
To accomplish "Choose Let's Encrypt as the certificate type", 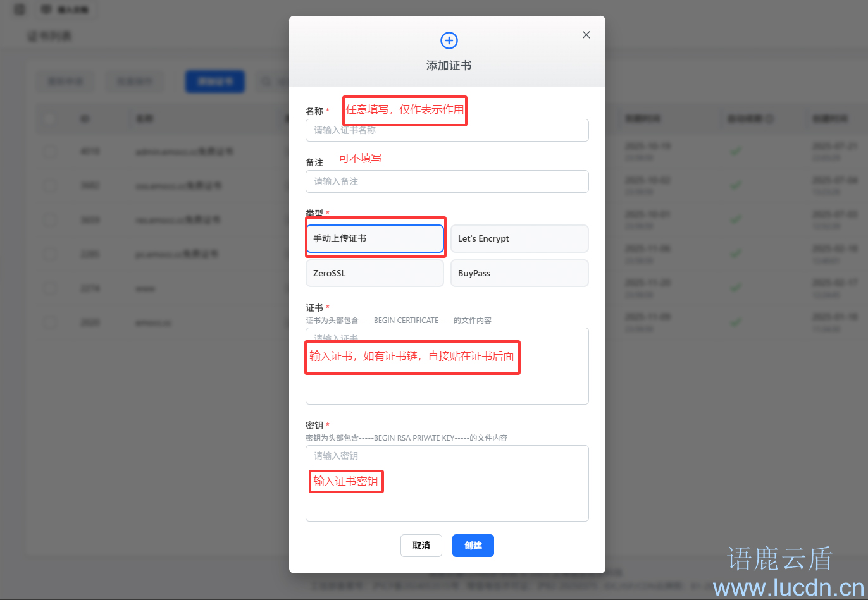I will [x=519, y=238].
